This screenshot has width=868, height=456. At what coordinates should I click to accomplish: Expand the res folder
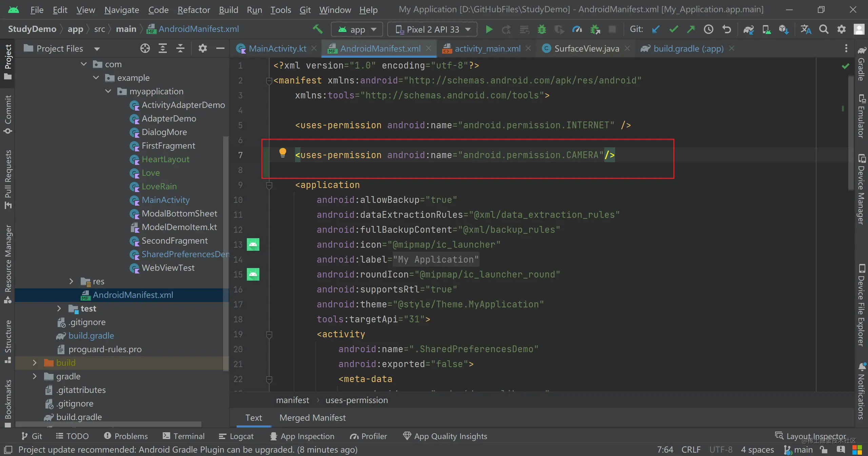(x=71, y=281)
